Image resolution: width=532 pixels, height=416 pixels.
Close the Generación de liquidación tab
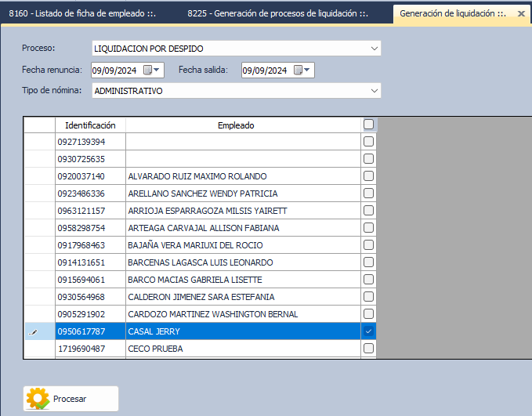click(x=521, y=14)
